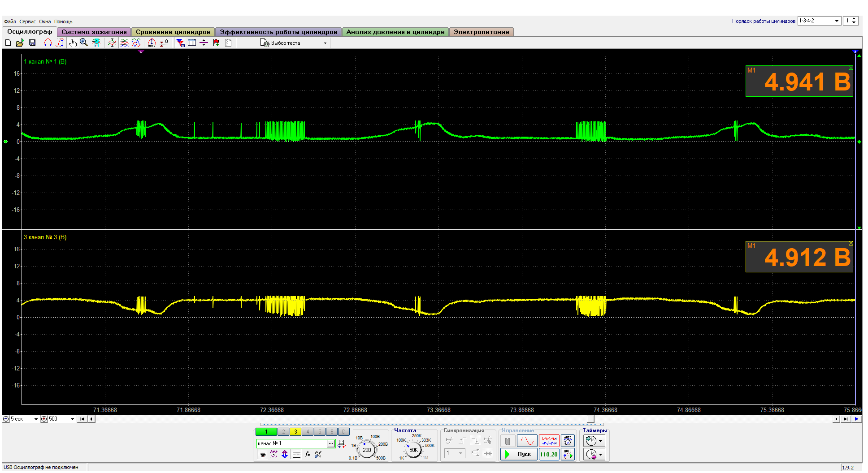Click the line style icon

coord(296,454)
